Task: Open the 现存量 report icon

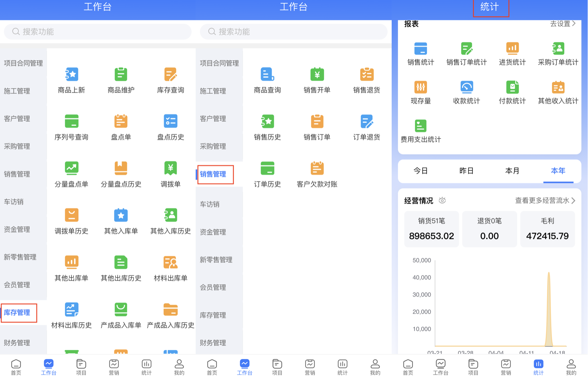Action: 421,87
